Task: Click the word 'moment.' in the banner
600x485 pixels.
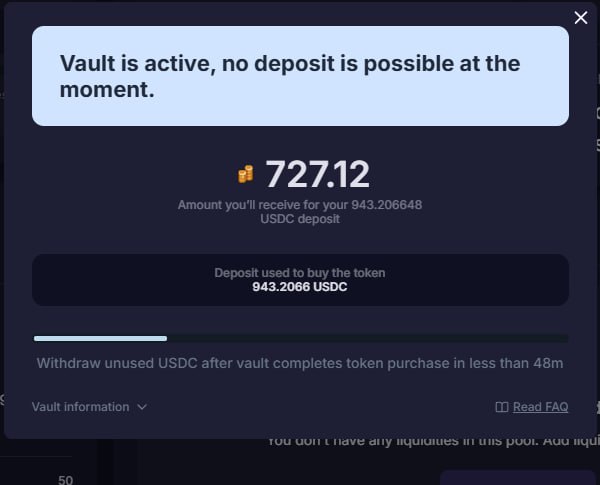Action: (107, 90)
